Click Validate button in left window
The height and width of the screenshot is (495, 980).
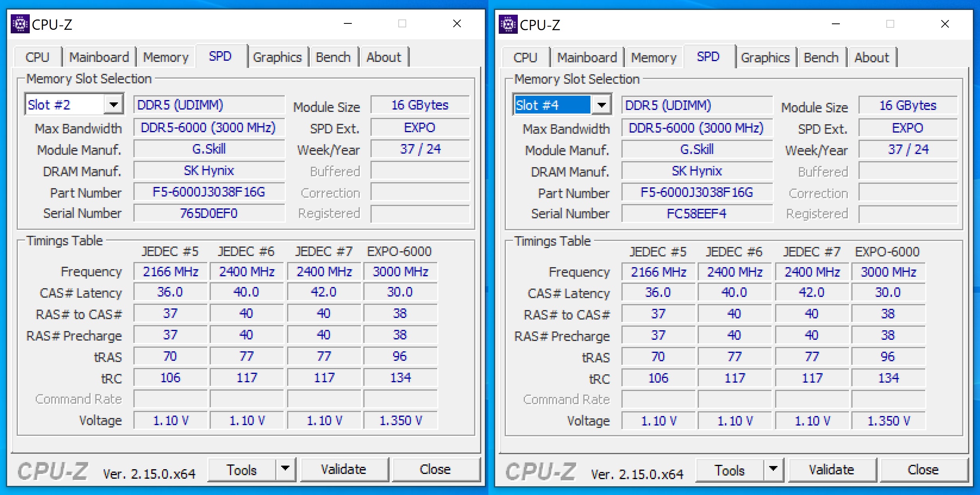pyautogui.click(x=344, y=470)
